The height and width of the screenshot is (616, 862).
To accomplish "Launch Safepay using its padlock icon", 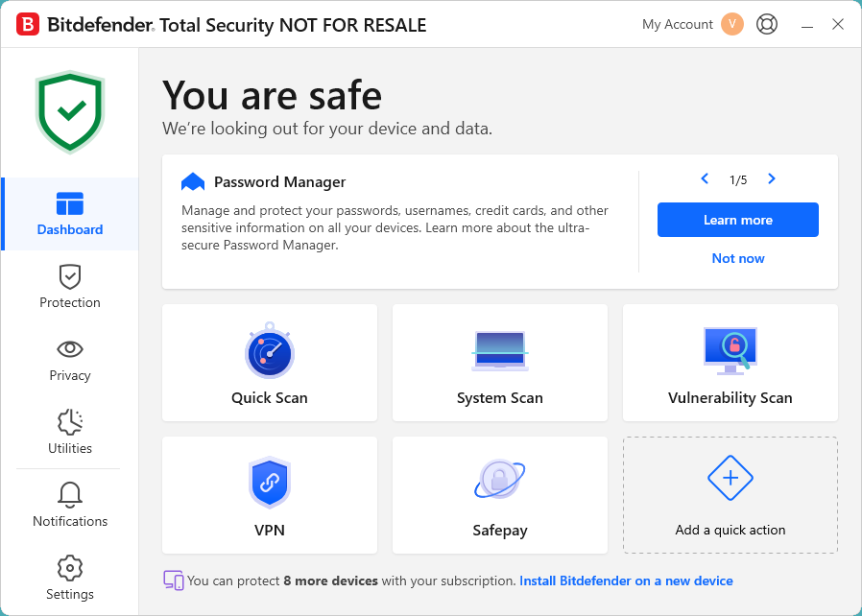I will click(x=499, y=481).
